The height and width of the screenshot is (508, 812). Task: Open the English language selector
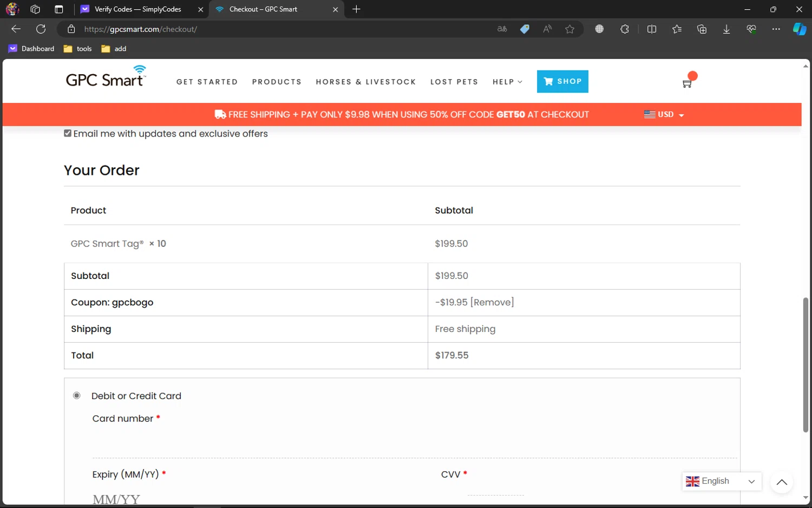pos(722,481)
